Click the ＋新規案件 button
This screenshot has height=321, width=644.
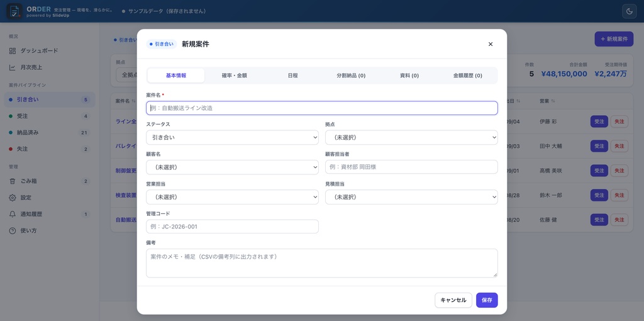click(x=614, y=39)
